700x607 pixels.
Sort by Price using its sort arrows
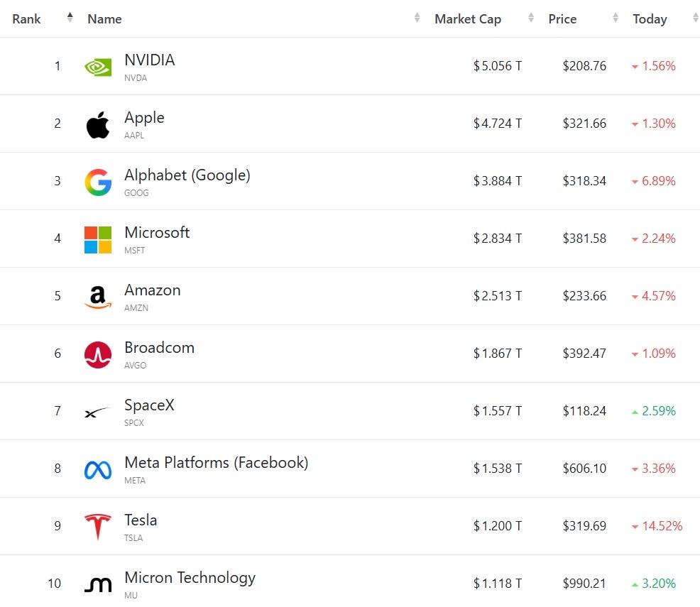(x=616, y=18)
